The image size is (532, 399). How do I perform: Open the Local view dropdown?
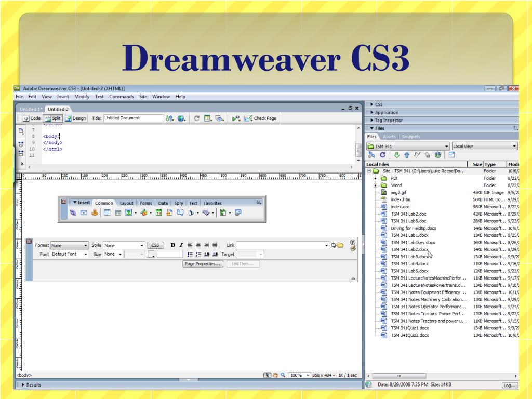click(x=485, y=146)
